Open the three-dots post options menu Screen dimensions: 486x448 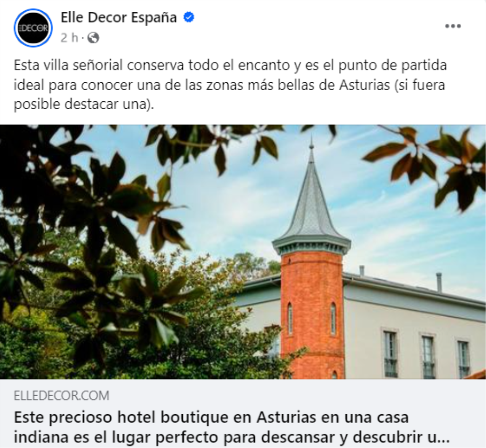point(453,26)
